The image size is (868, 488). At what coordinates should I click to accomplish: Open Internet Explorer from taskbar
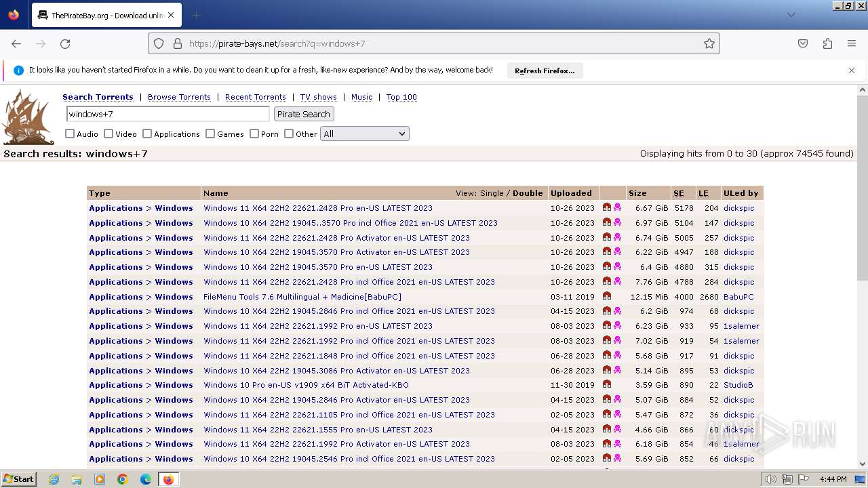54,479
